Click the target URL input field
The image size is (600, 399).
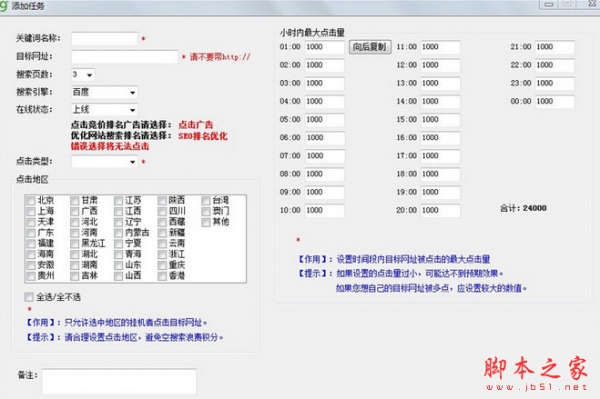pos(125,57)
